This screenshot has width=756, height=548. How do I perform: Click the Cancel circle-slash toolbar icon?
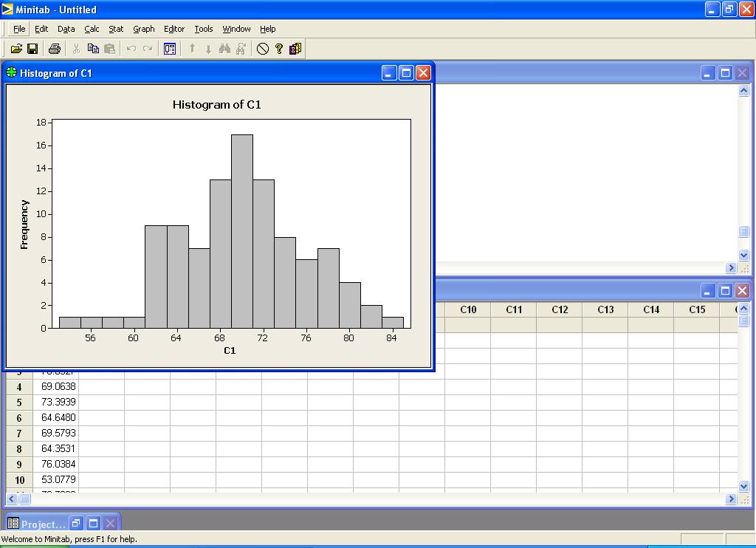click(262, 49)
